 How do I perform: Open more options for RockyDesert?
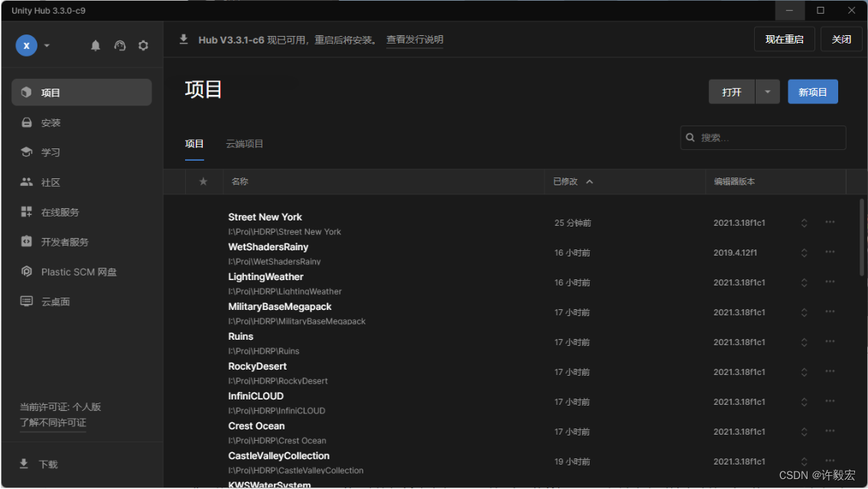830,372
